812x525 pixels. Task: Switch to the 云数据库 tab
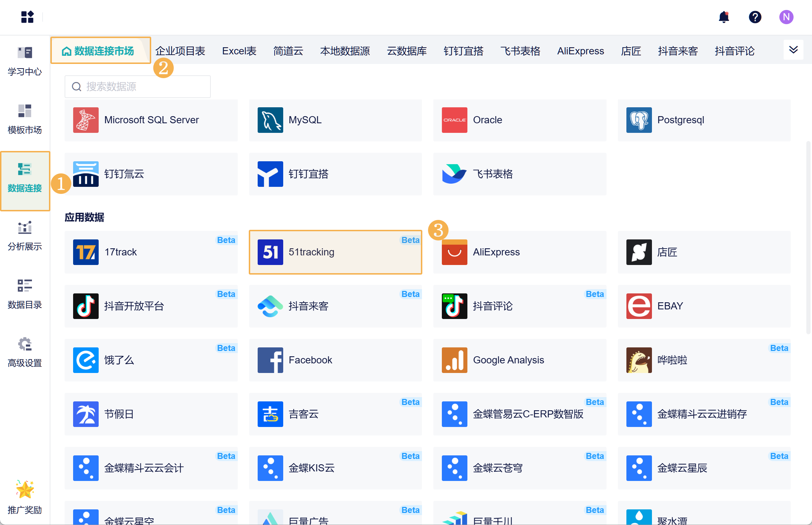(x=407, y=51)
